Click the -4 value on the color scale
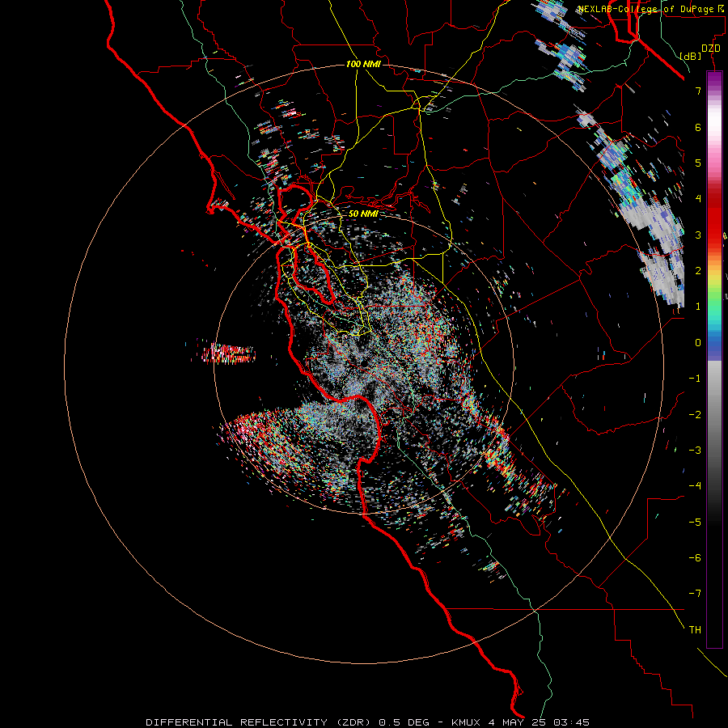Viewport: 728px width, 728px height. (695, 485)
